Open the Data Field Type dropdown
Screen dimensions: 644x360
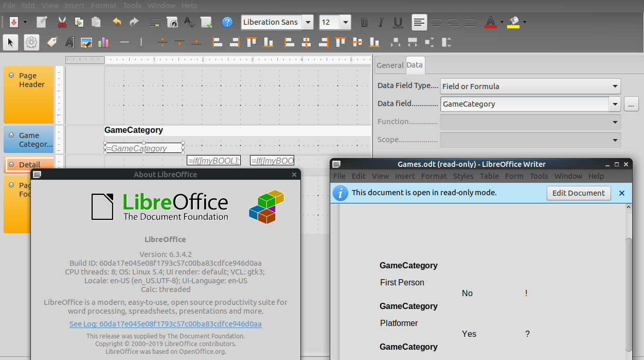coord(530,86)
